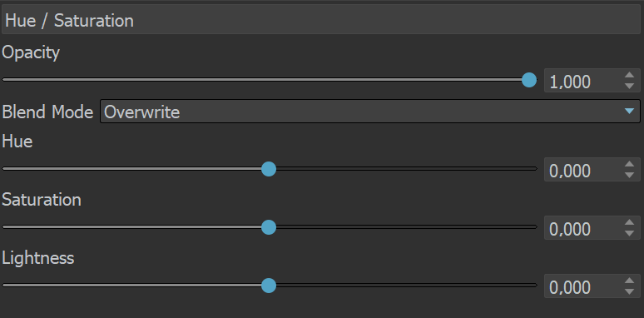Click the Saturation slider handle

point(269,227)
